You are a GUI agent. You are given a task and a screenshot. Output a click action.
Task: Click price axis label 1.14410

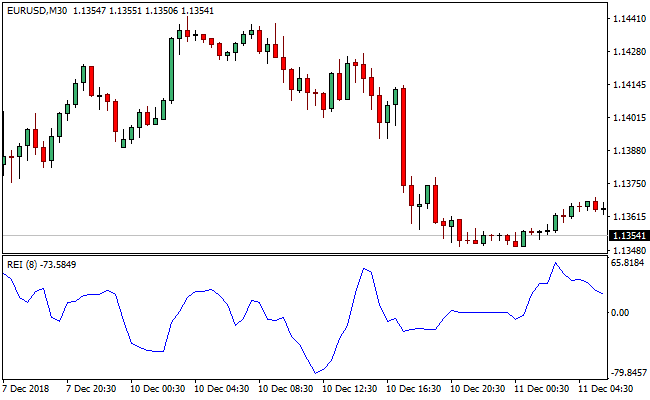click(x=629, y=19)
